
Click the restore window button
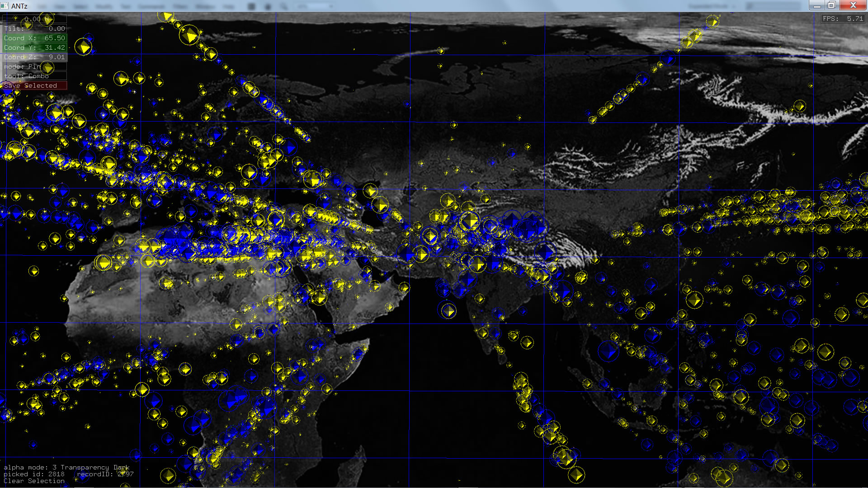click(831, 5)
